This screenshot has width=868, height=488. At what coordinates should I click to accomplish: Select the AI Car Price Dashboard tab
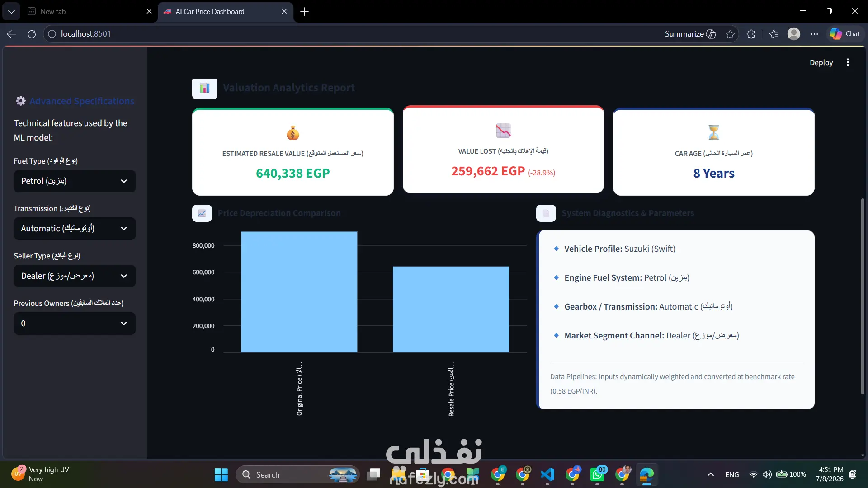pyautogui.click(x=225, y=12)
